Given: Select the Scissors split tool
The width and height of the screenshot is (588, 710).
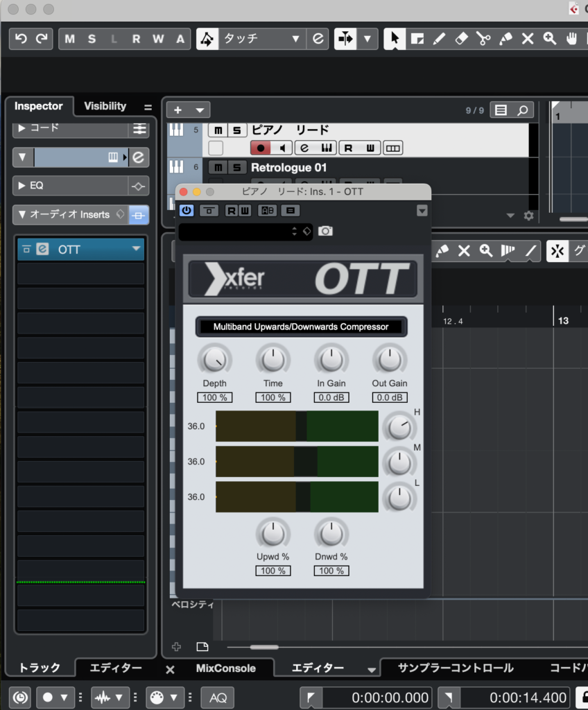Looking at the screenshot, I should point(483,39).
